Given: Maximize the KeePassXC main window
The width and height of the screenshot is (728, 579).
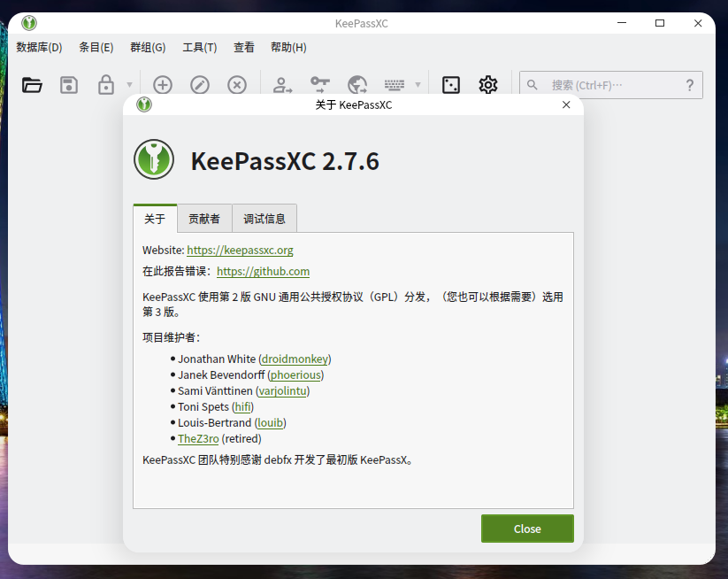Looking at the screenshot, I should tap(660, 23).
